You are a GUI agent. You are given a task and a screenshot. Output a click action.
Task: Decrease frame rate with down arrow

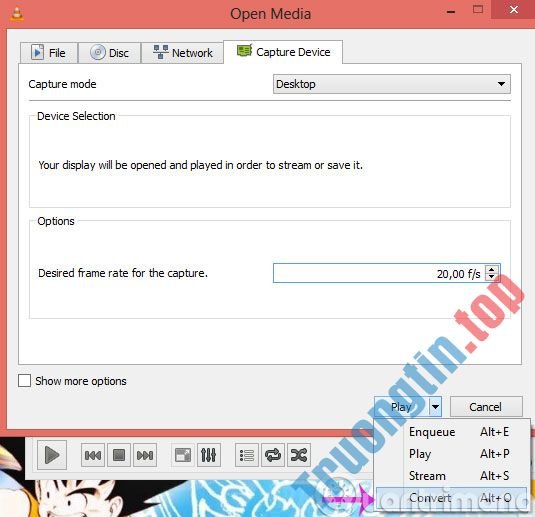coord(492,277)
